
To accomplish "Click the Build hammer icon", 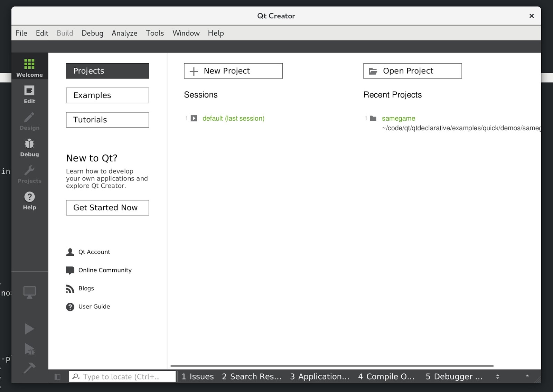I will 29,368.
